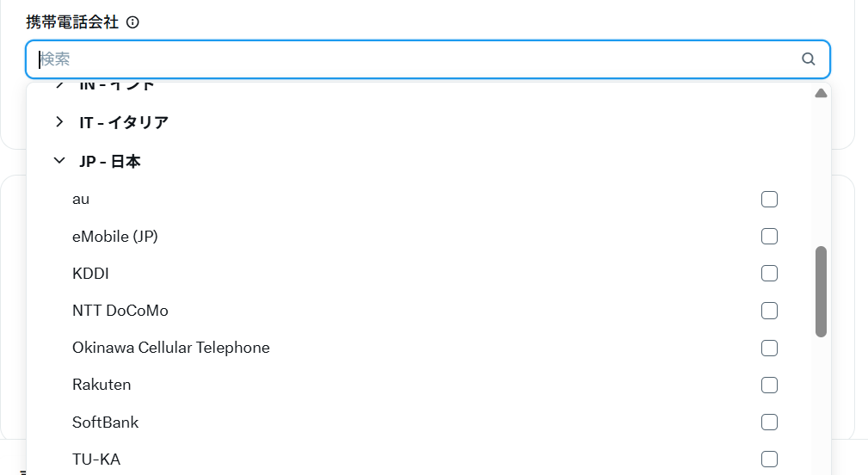Click the NTT DoCoMo option text

coord(120,311)
